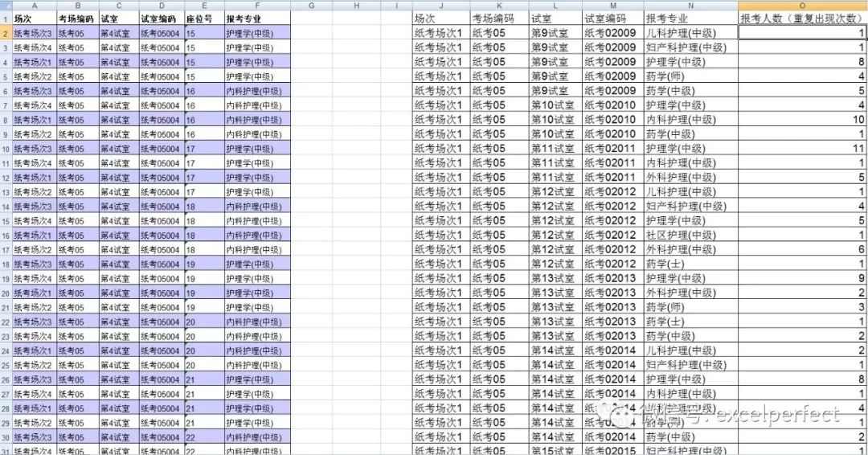Select column E header
The width and height of the screenshot is (868, 455).
tap(205, 6)
